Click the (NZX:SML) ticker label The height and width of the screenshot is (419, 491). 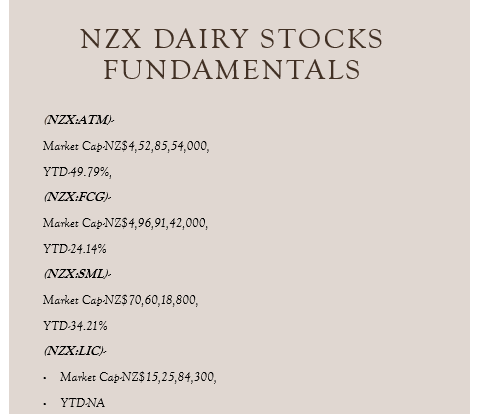coord(77,274)
